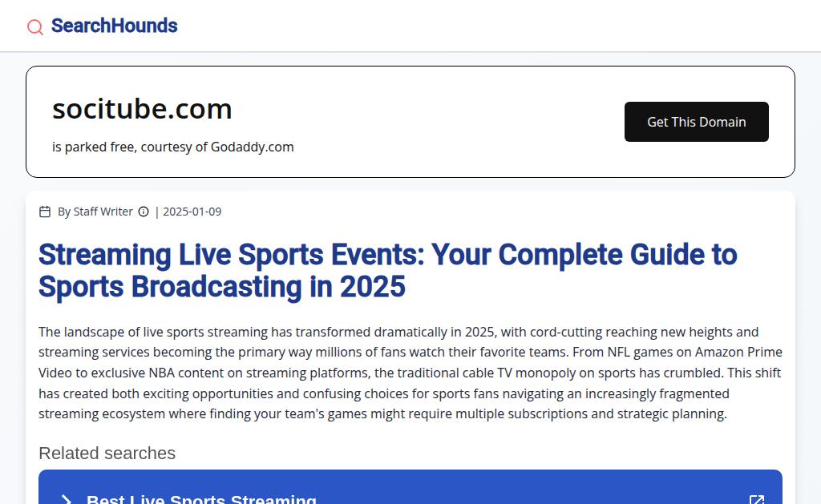This screenshot has width=821, height=504.
Task: Click the Get This Domain button
Action: click(x=697, y=122)
